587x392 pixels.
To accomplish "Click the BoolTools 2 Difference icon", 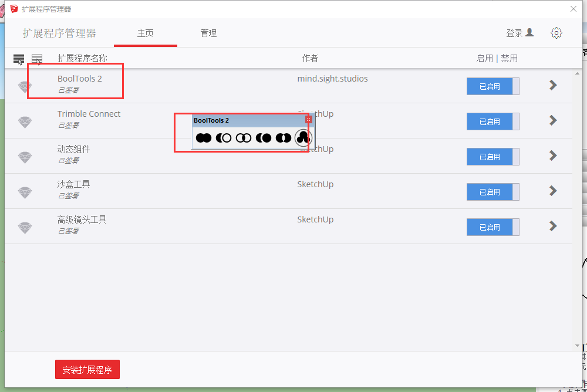I will point(224,138).
